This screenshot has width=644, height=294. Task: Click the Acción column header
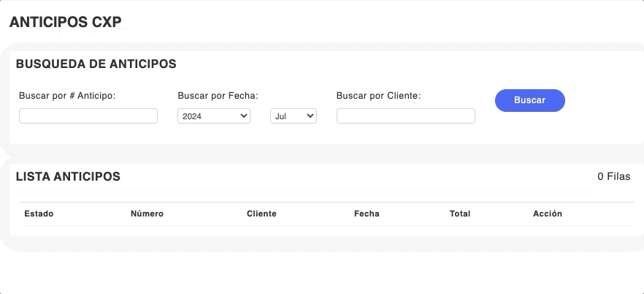point(548,214)
